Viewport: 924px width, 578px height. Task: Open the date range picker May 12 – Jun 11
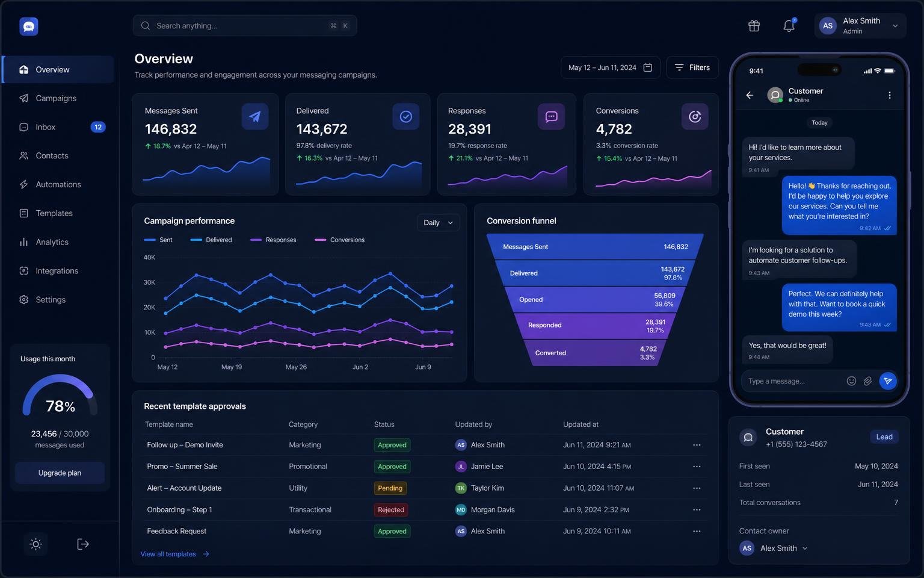click(x=611, y=67)
